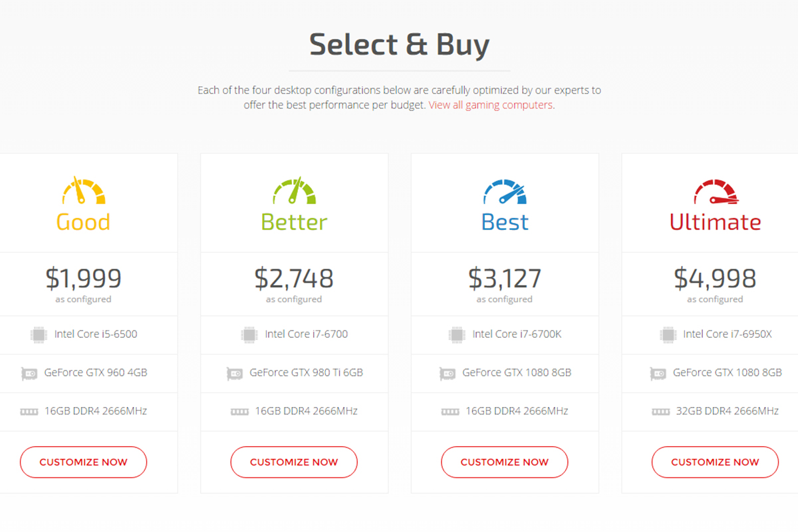Click the blue Best gauge icon
The height and width of the screenshot is (532, 798).
[505, 191]
